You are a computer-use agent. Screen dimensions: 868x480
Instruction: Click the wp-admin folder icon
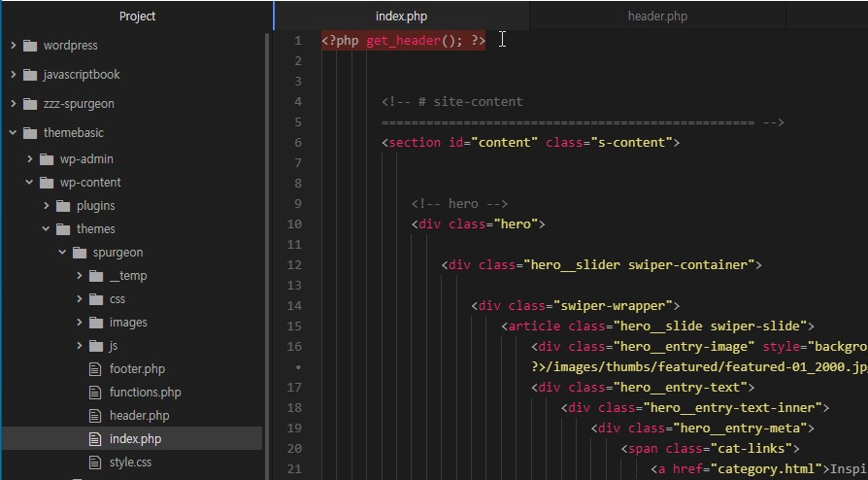coord(47,159)
